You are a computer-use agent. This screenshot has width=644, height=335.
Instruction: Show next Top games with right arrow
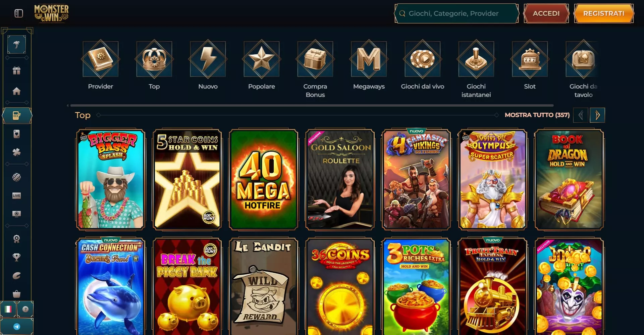click(x=597, y=115)
